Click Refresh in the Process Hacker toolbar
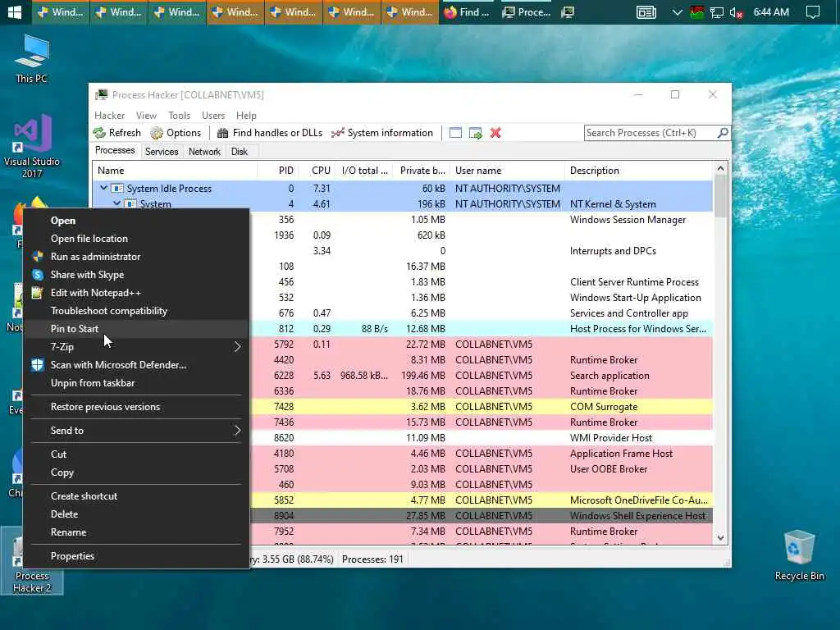 pos(116,133)
